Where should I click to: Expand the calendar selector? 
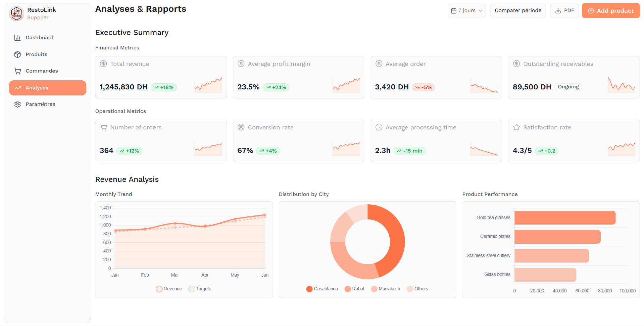454,10
